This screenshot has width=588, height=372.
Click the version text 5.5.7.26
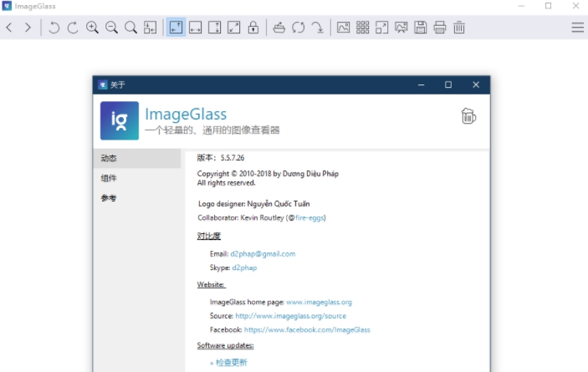point(233,158)
